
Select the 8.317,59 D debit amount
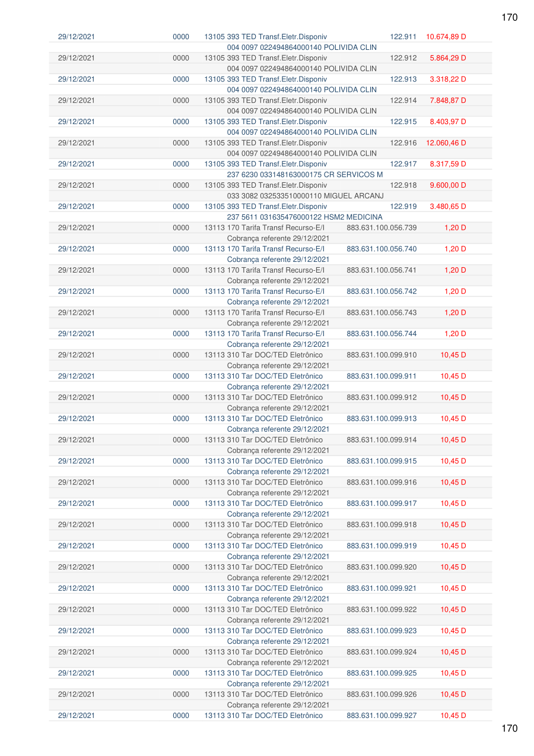(x=447, y=164)
